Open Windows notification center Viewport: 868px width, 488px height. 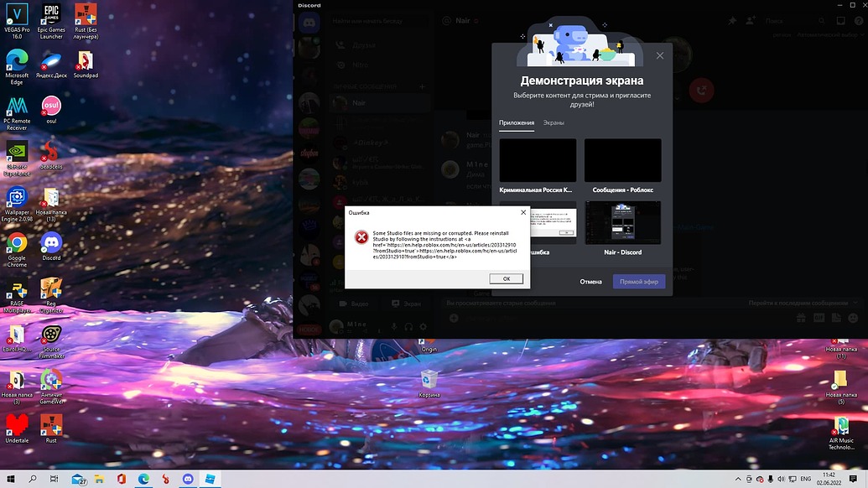853,479
